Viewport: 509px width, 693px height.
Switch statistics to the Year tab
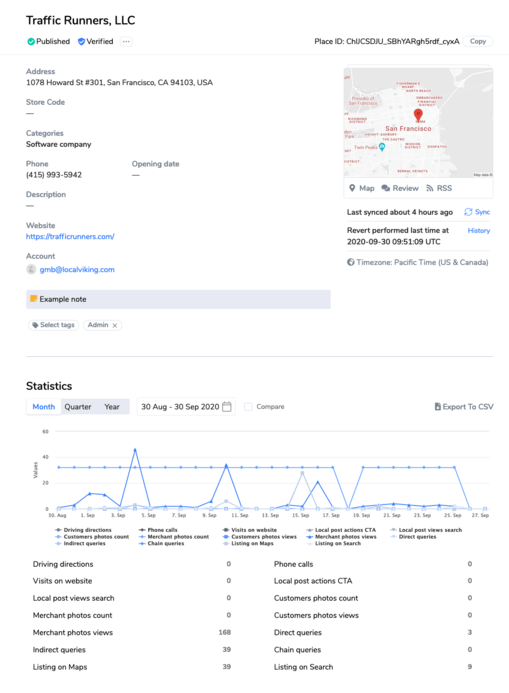(112, 407)
